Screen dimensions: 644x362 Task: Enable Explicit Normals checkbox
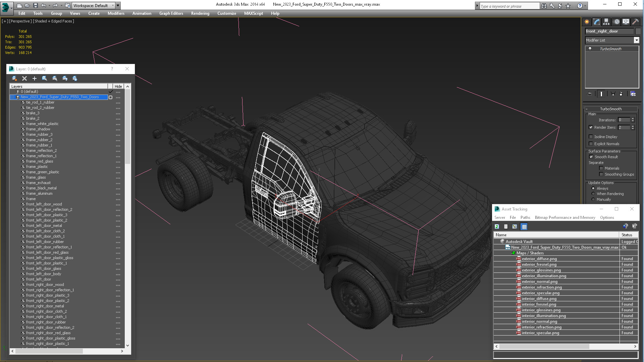pyautogui.click(x=591, y=144)
